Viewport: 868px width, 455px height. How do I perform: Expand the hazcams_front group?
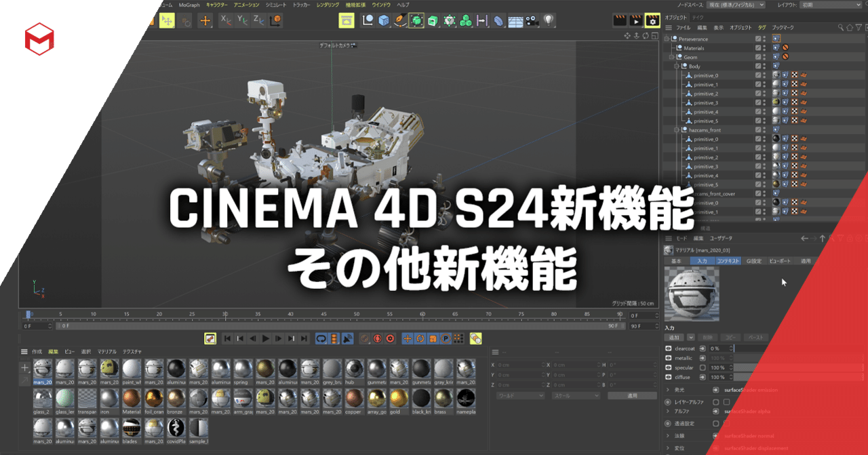coord(675,130)
